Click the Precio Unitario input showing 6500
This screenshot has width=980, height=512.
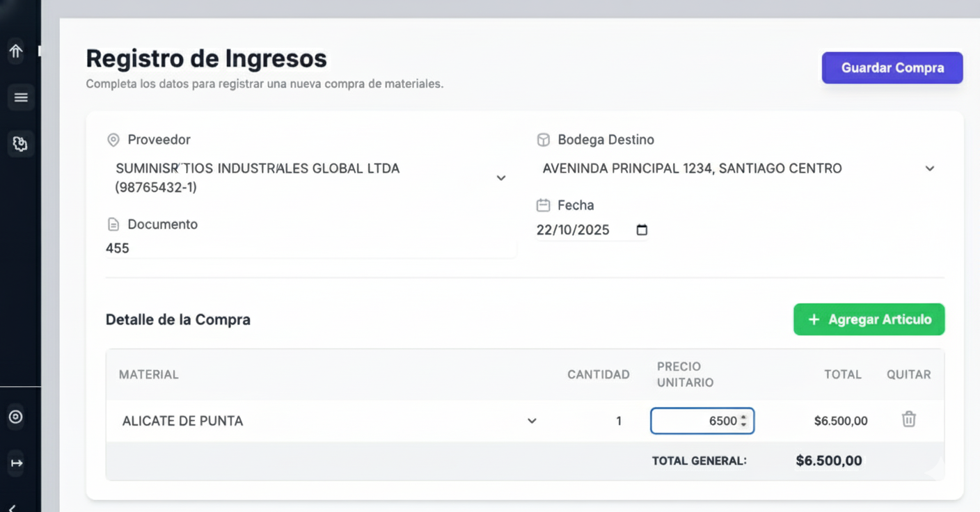[696, 421]
